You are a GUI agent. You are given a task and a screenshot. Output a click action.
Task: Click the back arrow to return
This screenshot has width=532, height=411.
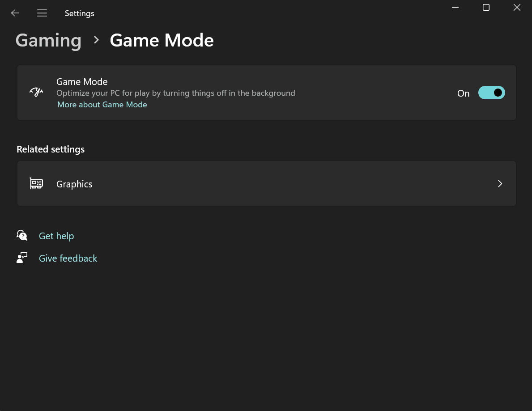(15, 13)
